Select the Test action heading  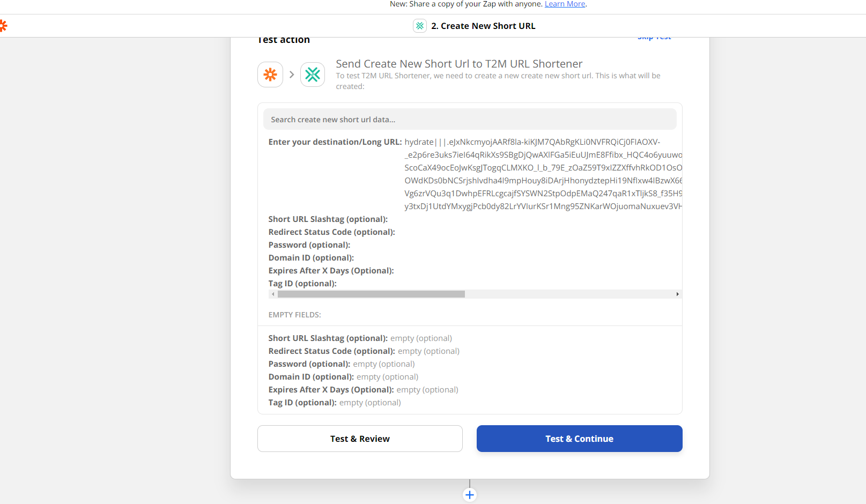point(284,39)
